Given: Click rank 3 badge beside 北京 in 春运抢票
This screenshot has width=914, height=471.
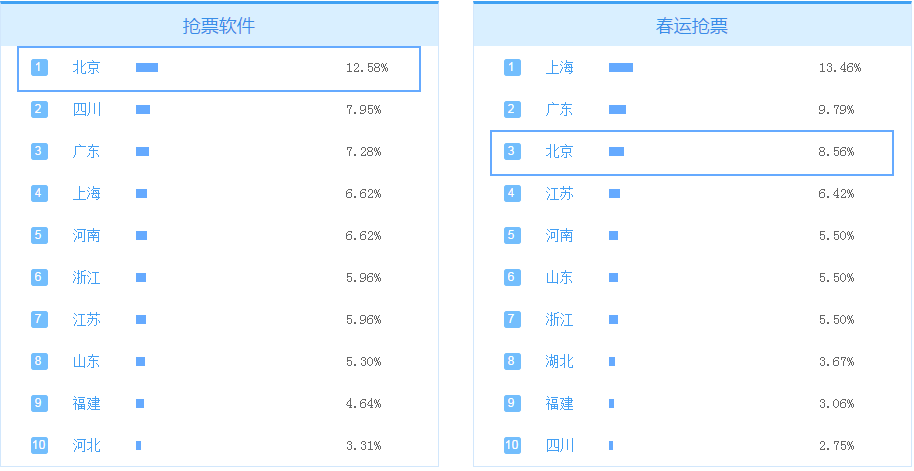Looking at the screenshot, I should click(x=512, y=152).
